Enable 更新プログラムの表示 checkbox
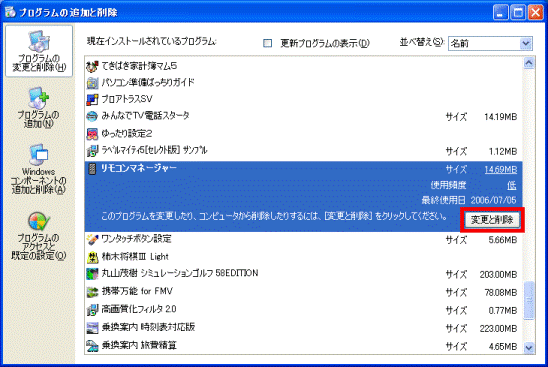Screen dimensions: 548x367 click(267, 43)
